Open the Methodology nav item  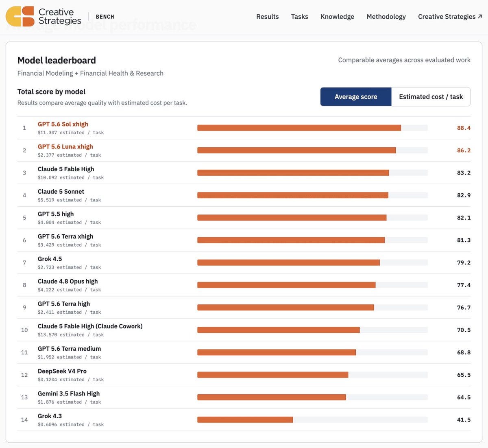coord(386,17)
